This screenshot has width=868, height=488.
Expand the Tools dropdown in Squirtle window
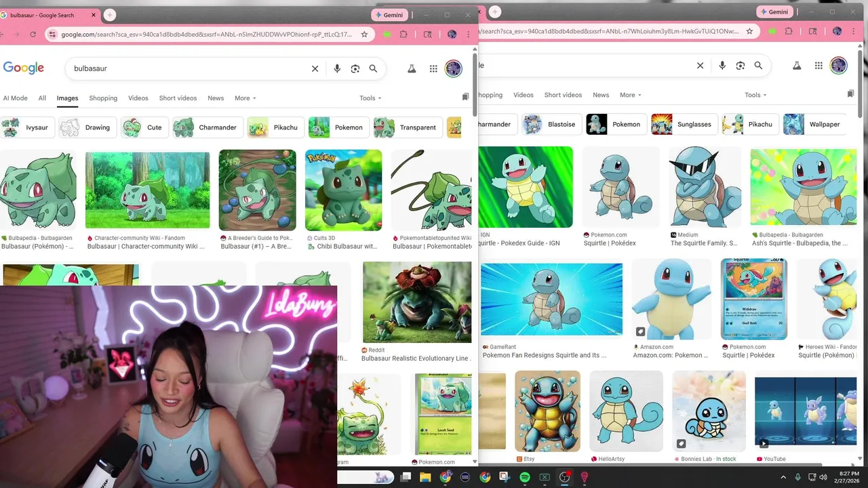[x=755, y=95]
